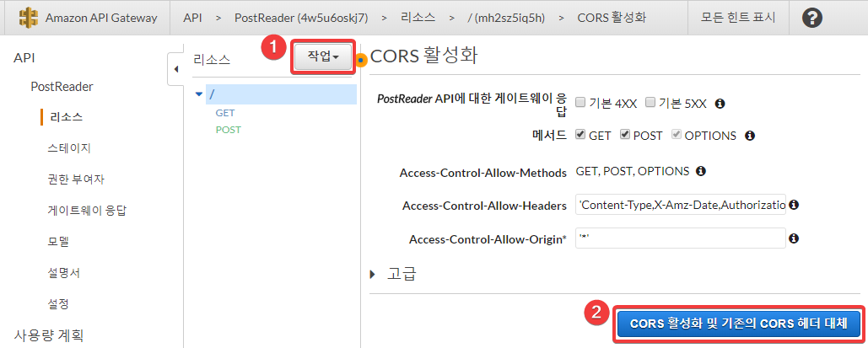Open 사용량 계획 in the sidebar
868x348 pixels.
point(48,335)
